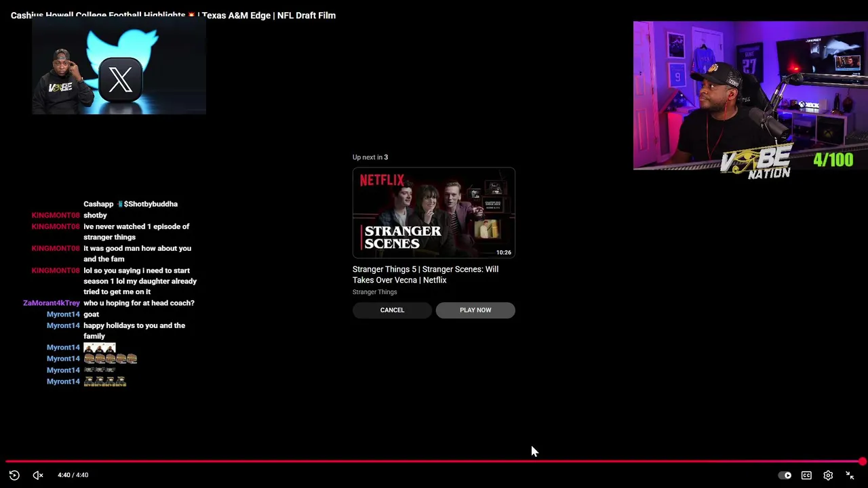
Task: Click the Stranger Things 5 video title
Action: (x=425, y=274)
